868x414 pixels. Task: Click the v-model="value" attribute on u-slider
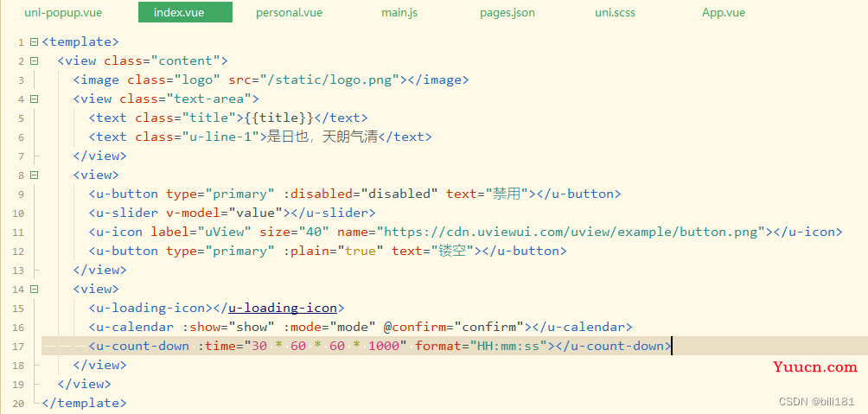point(225,213)
